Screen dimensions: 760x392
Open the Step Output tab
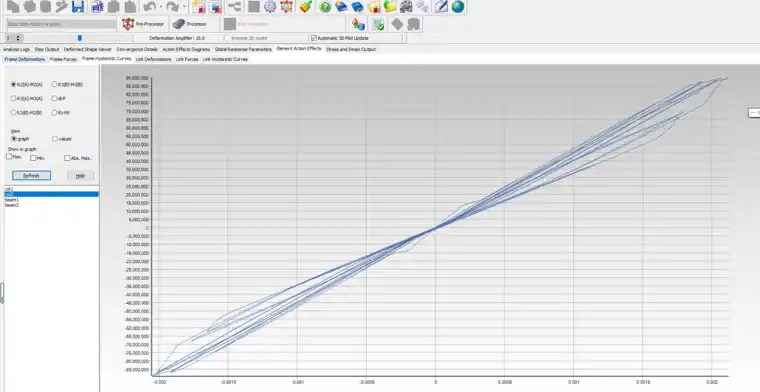click(47, 49)
